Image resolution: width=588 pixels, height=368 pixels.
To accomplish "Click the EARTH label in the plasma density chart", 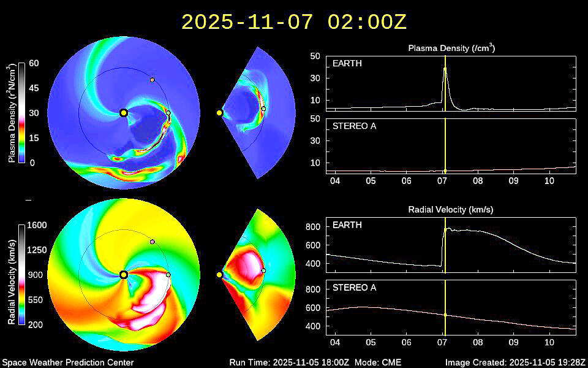I will pyautogui.click(x=347, y=64).
